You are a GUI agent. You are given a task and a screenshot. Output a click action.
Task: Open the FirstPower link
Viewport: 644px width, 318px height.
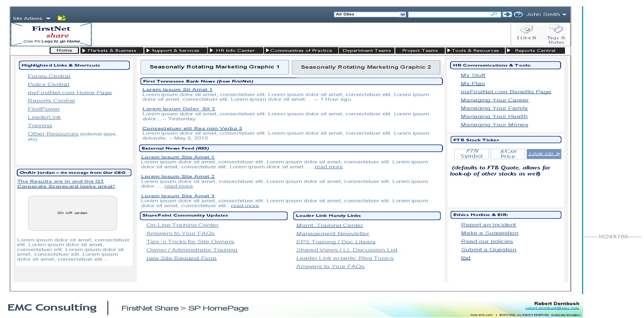pyautogui.click(x=44, y=109)
